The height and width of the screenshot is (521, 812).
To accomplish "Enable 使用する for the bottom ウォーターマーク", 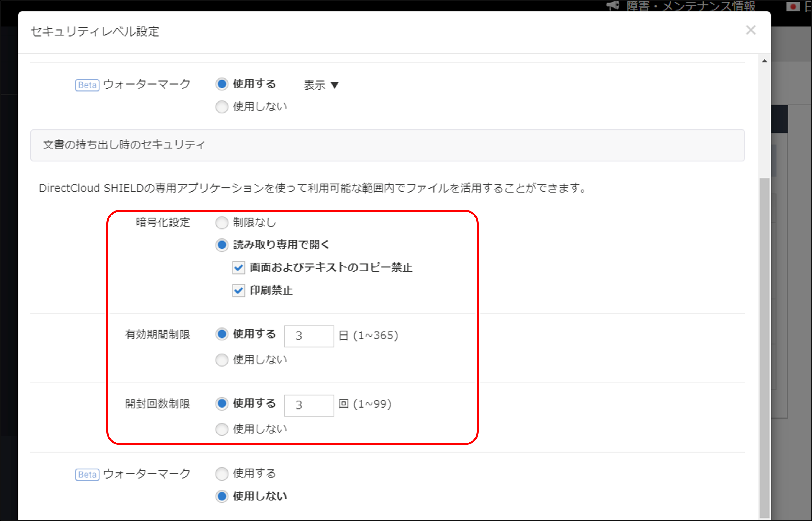I will pyautogui.click(x=222, y=474).
